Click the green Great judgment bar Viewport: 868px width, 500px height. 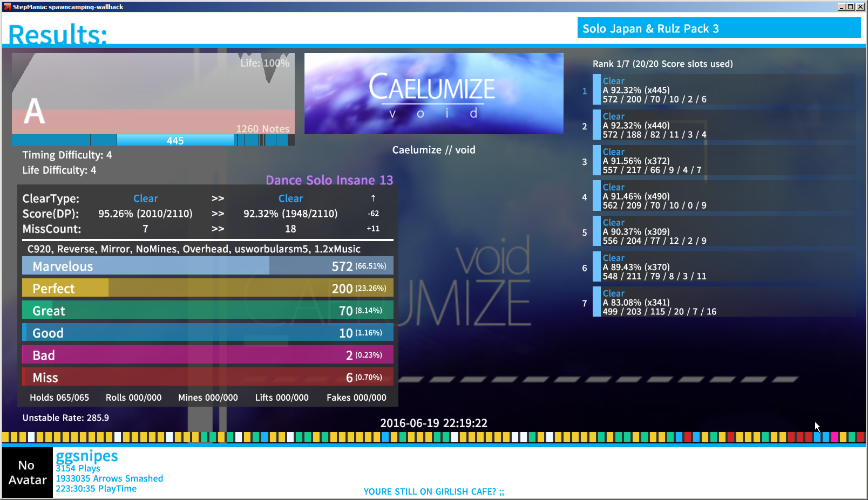[x=207, y=310]
